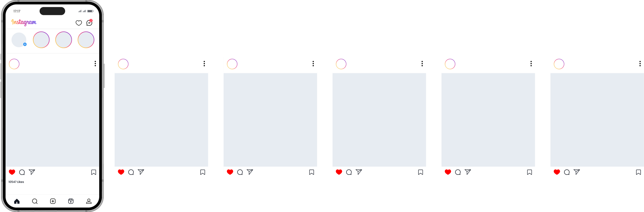Open the comment bubble icon on phone post
The image size is (644, 212).
pos(22,172)
